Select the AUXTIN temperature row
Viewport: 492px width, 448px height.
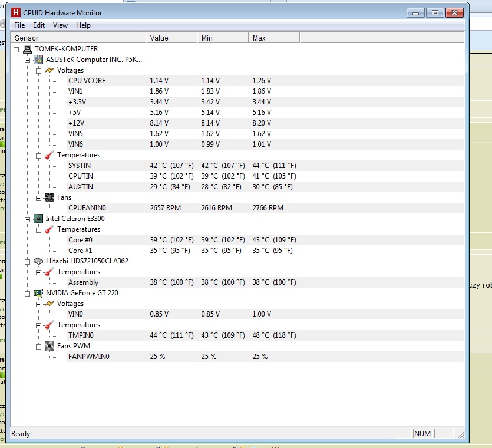[x=266, y=187]
